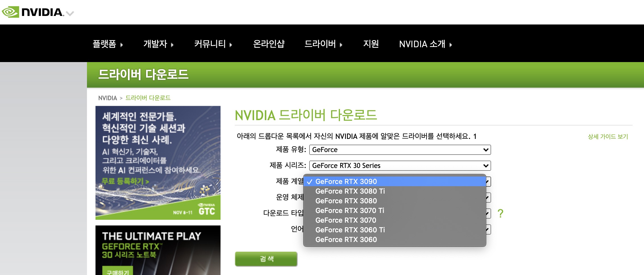Select GeForce RTX 3060 Ti option
Image resolution: width=644 pixels, height=275 pixels.
[x=394, y=230]
